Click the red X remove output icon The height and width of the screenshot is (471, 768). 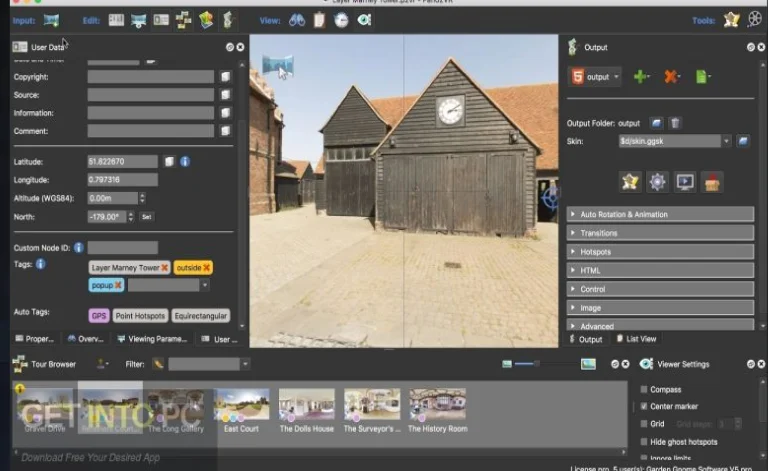tap(672, 77)
